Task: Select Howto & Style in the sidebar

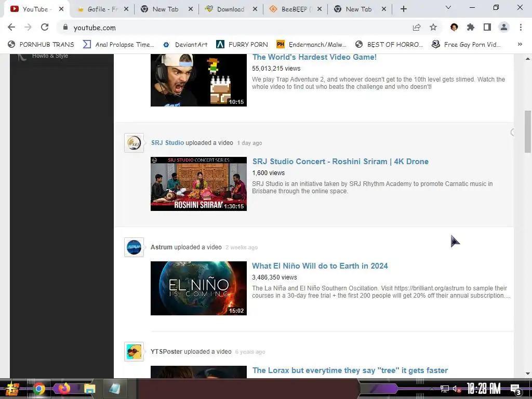Action: pos(50,56)
